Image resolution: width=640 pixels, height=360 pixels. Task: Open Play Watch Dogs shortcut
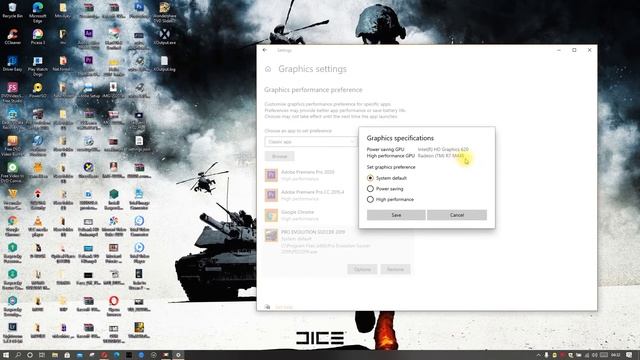(x=38, y=66)
